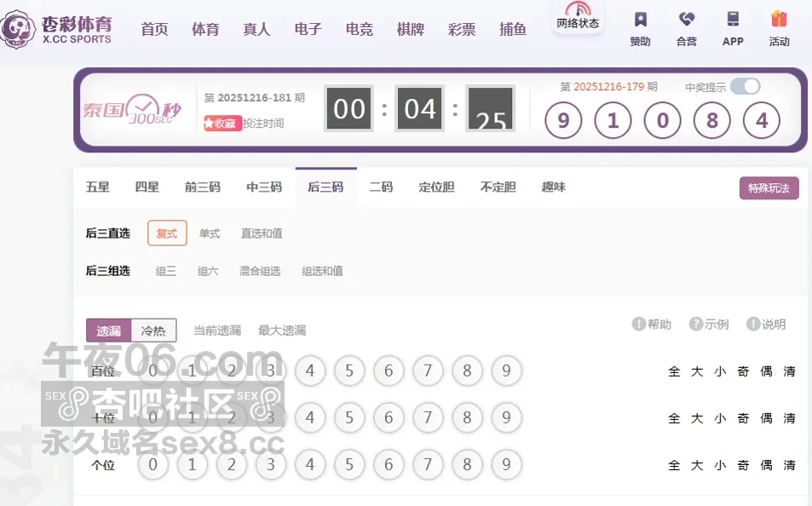Switch to the 五星 tab
The width and height of the screenshot is (812, 506).
coord(97,187)
